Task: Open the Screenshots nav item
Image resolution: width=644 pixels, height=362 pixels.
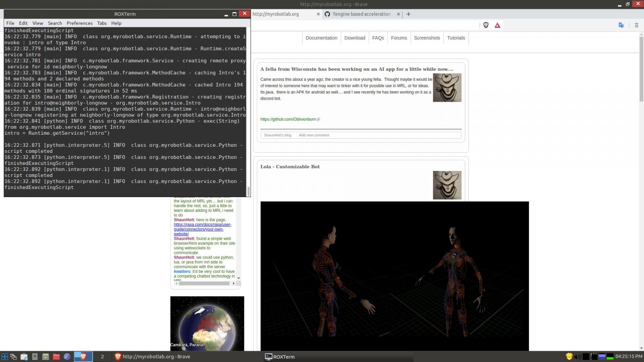Action: point(427,38)
